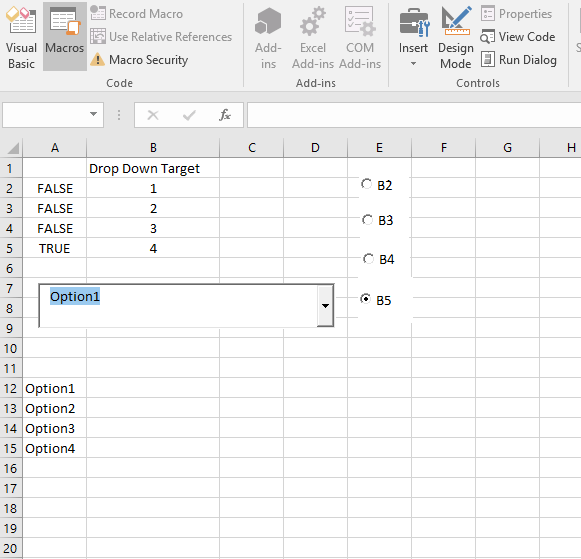
Task: Open Excel Add-ins manager
Action: click(x=313, y=38)
